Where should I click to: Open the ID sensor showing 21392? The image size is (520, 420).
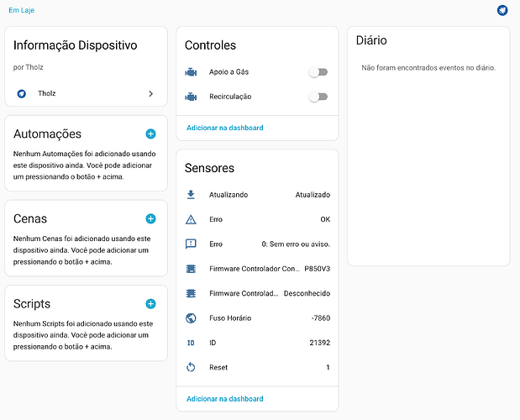257,343
